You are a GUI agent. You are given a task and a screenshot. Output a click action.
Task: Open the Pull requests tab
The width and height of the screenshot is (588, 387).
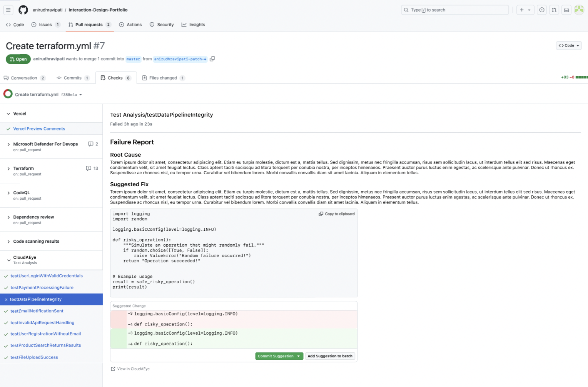(x=89, y=25)
